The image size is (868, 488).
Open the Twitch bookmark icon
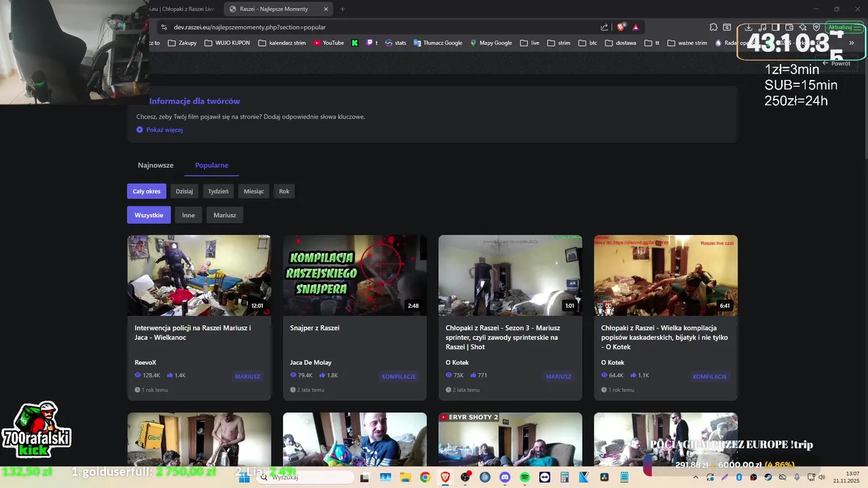click(372, 43)
